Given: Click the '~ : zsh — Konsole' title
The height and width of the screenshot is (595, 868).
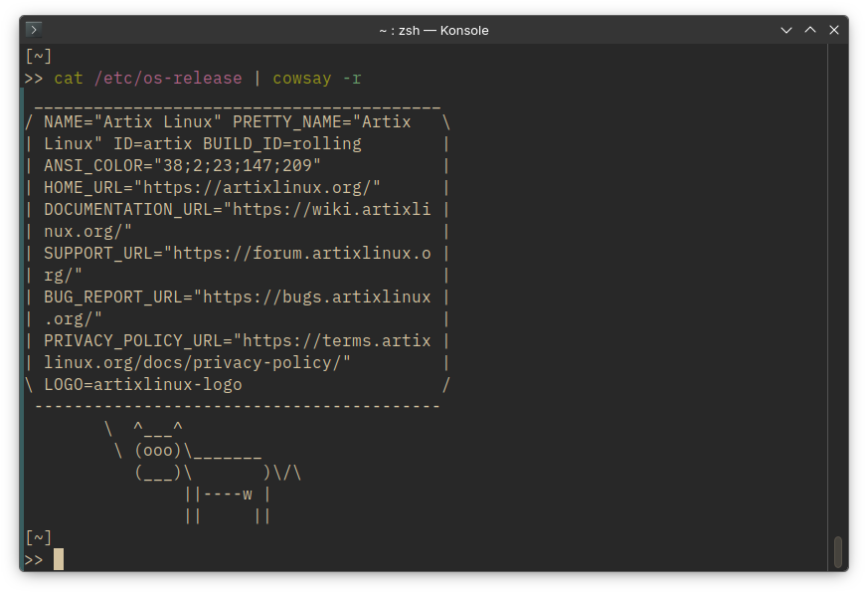Looking at the screenshot, I should click(x=434, y=31).
